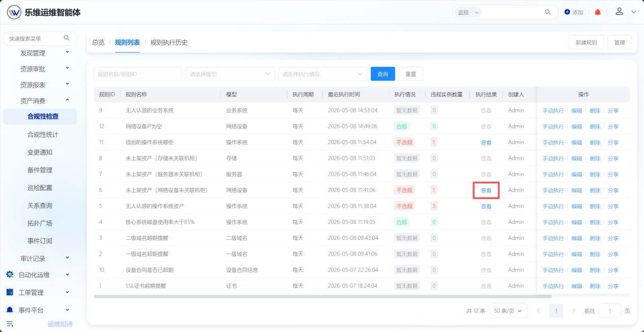Open the red notification bell

[x=598, y=12]
